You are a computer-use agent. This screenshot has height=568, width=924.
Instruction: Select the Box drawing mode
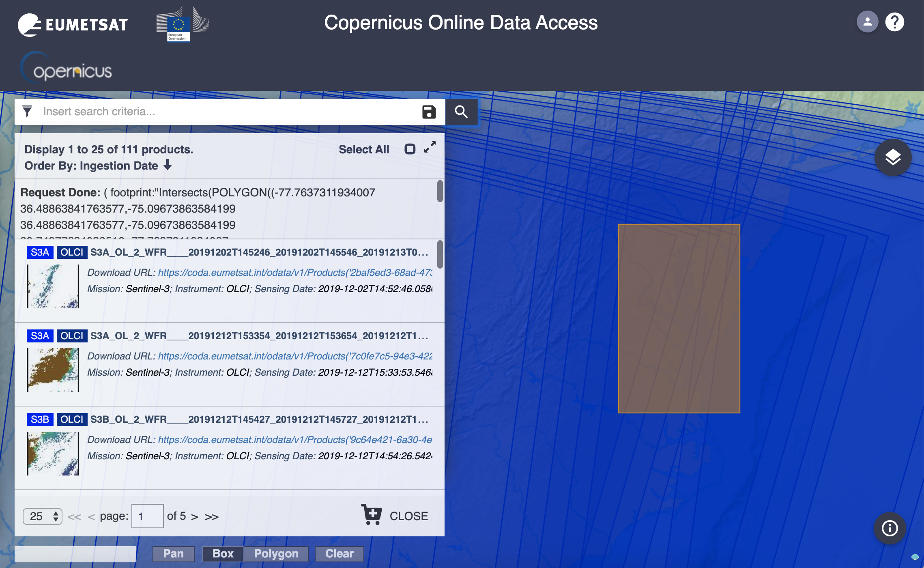point(223,554)
